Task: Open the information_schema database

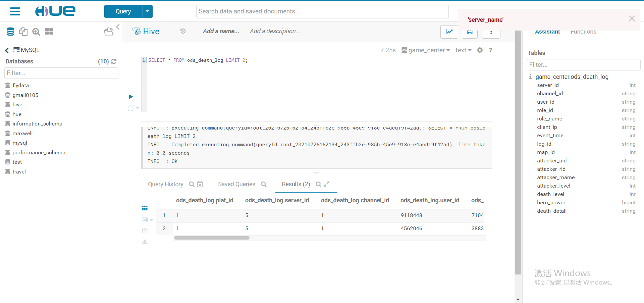Action: pyautogui.click(x=38, y=124)
